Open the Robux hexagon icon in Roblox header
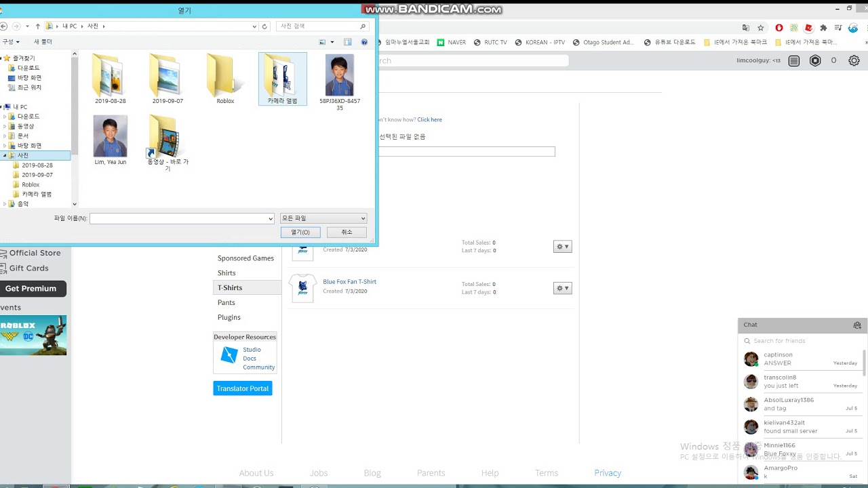The width and height of the screenshot is (868, 488). coord(815,60)
